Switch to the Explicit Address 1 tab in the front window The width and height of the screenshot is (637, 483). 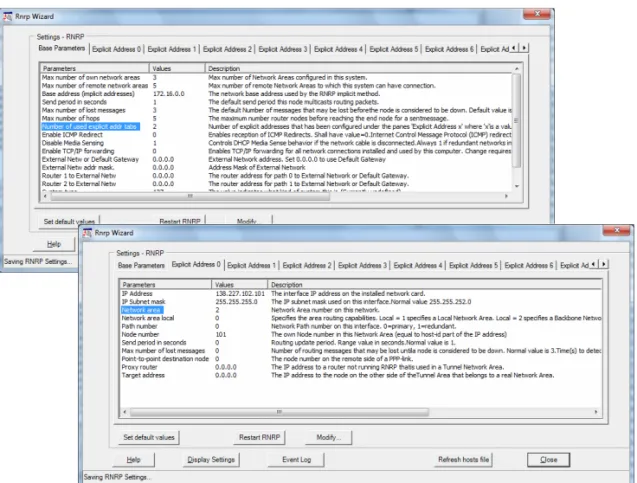click(x=251, y=265)
